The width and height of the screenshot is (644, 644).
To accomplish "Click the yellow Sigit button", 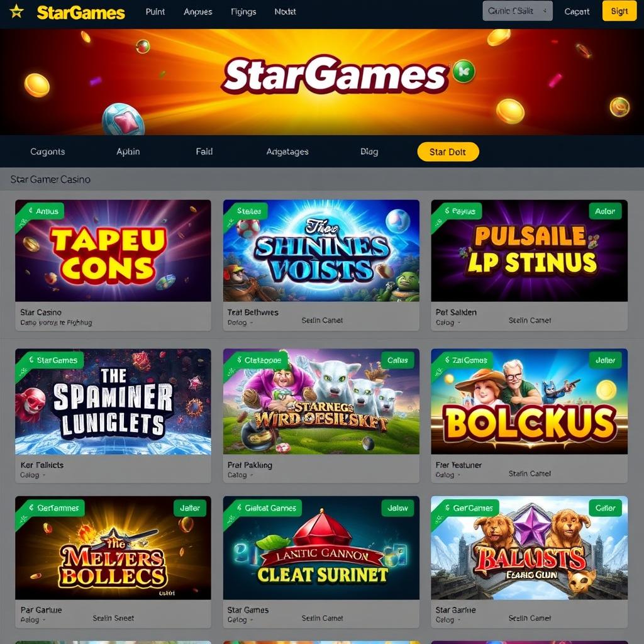I will pos(619,11).
